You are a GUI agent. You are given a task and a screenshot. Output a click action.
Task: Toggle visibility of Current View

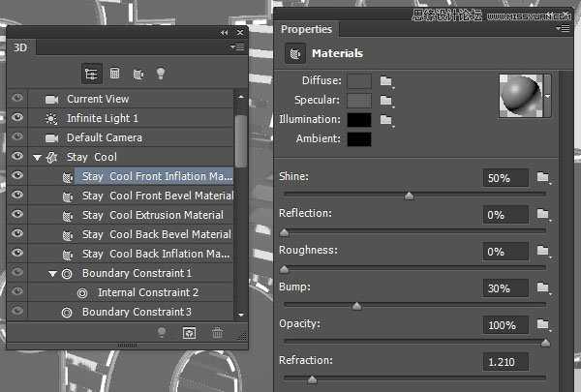17,98
